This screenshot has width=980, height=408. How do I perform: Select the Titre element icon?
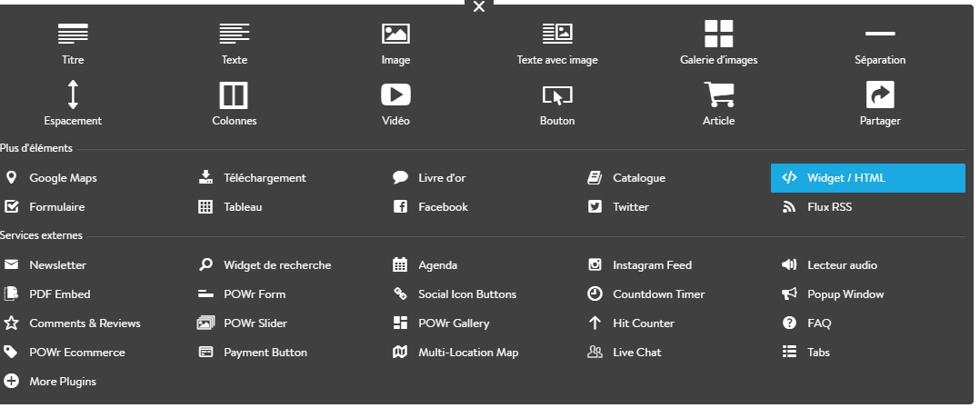point(73,33)
